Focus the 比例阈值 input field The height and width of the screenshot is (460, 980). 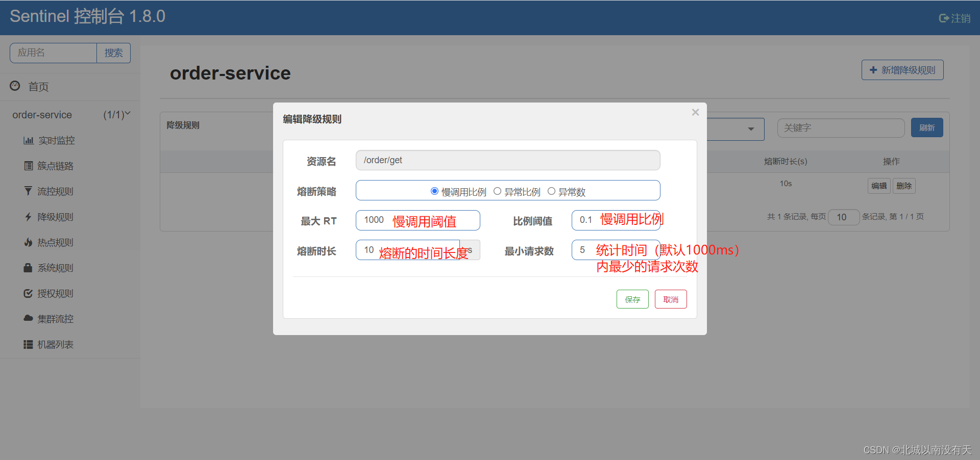click(x=616, y=220)
